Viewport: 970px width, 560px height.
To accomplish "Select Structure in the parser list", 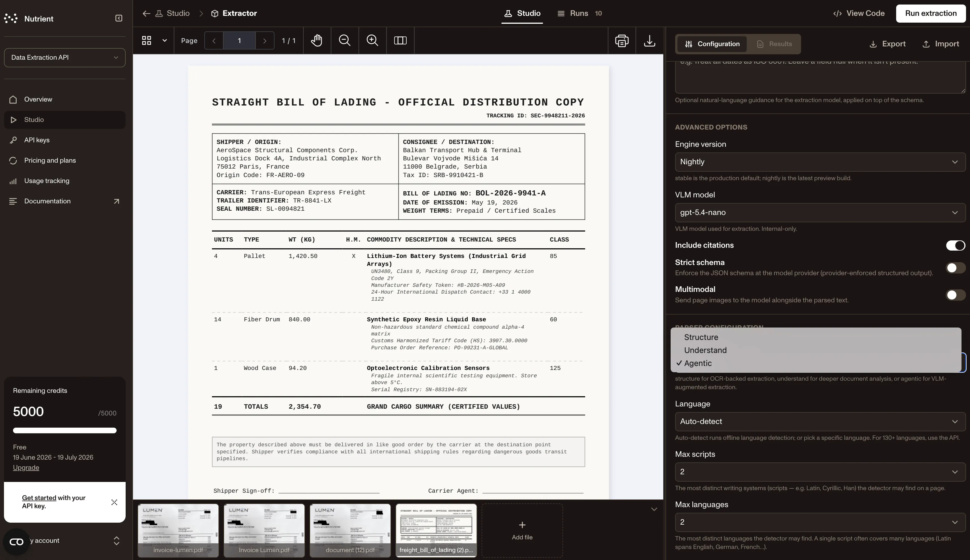I will coord(816,337).
